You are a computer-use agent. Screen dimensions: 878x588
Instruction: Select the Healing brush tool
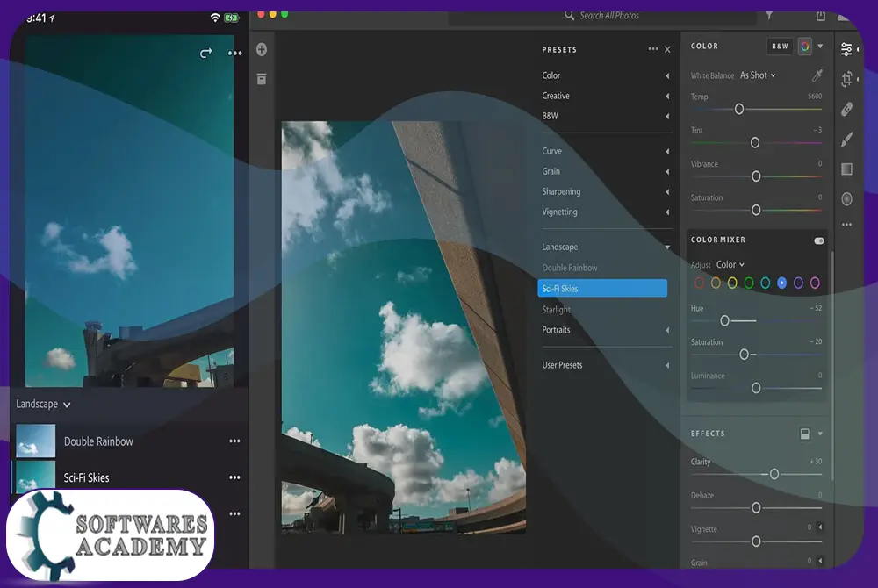point(846,109)
